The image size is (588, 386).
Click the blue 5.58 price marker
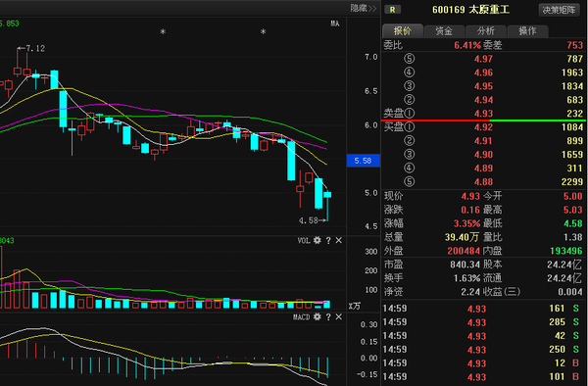click(x=363, y=161)
